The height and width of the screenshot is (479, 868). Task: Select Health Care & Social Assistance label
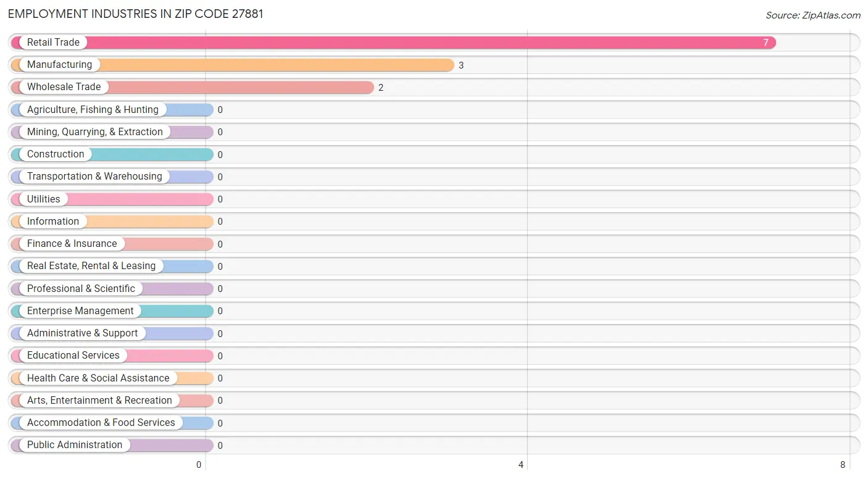(x=98, y=378)
